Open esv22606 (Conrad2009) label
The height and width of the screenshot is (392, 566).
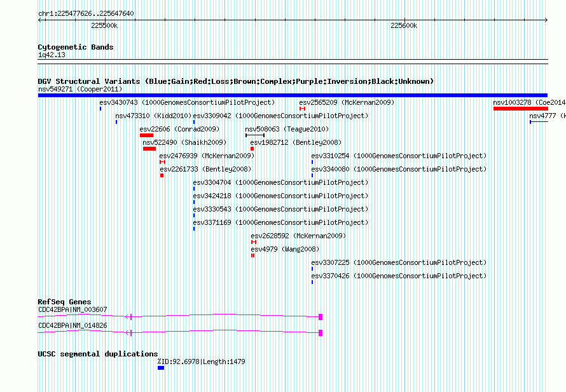[x=179, y=129]
